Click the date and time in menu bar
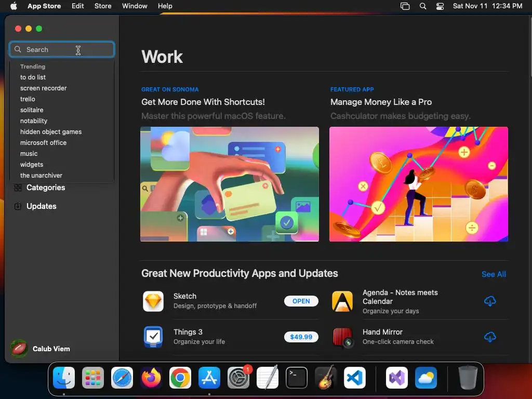The image size is (532, 399). [x=487, y=6]
